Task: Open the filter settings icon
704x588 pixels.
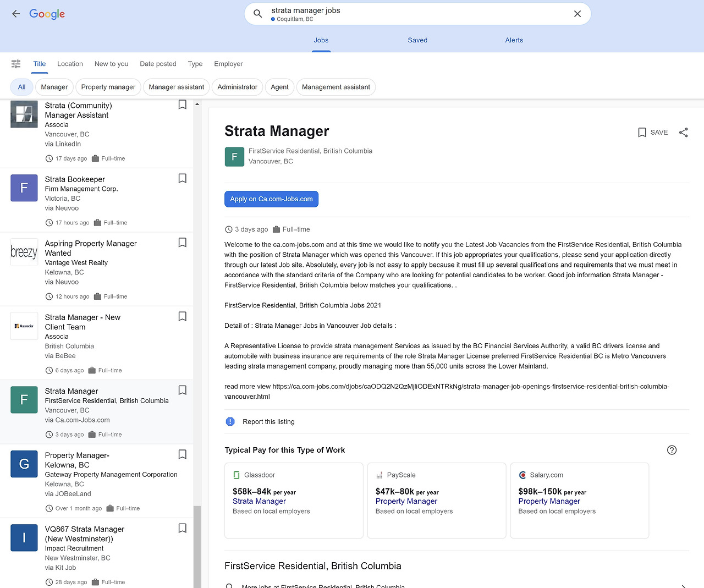Action: tap(16, 64)
